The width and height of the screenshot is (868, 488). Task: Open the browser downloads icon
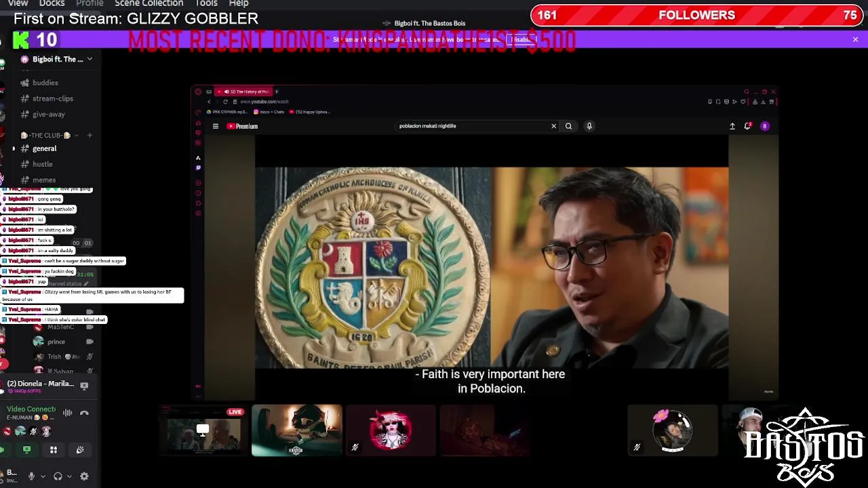pos(763,102)
